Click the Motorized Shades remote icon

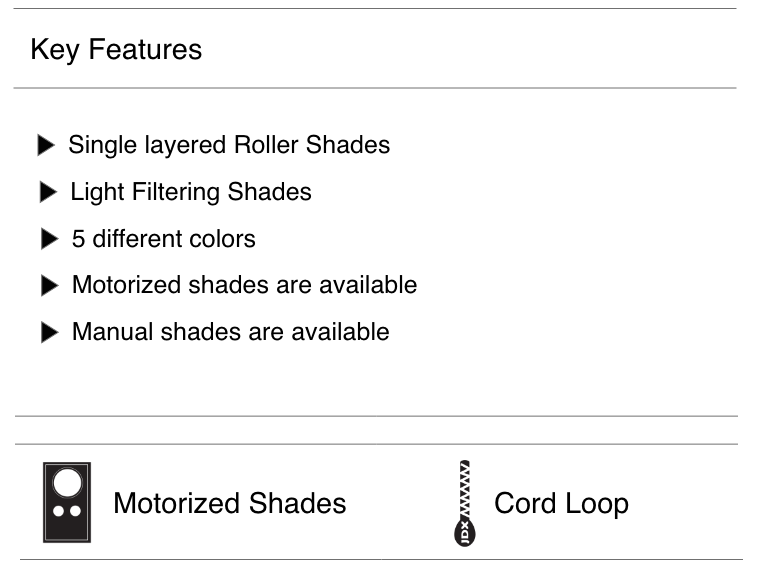pyautogui.click(x=67, y=502)
